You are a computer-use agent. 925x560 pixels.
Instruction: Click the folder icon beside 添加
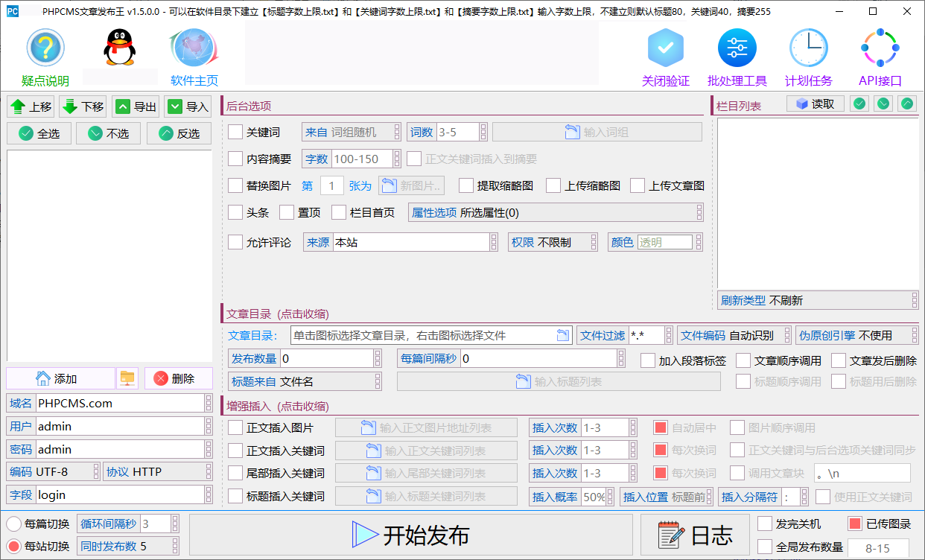tap(127, 378)
